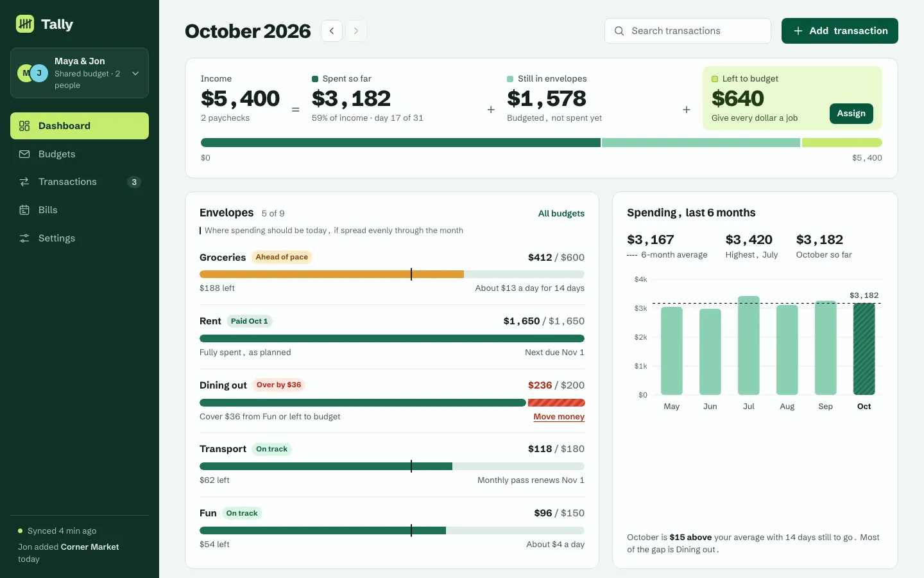Click the Transactions arrows icon
Viewport: 924px width, 578px height.
pyautogui.click(x=24, y=182)
